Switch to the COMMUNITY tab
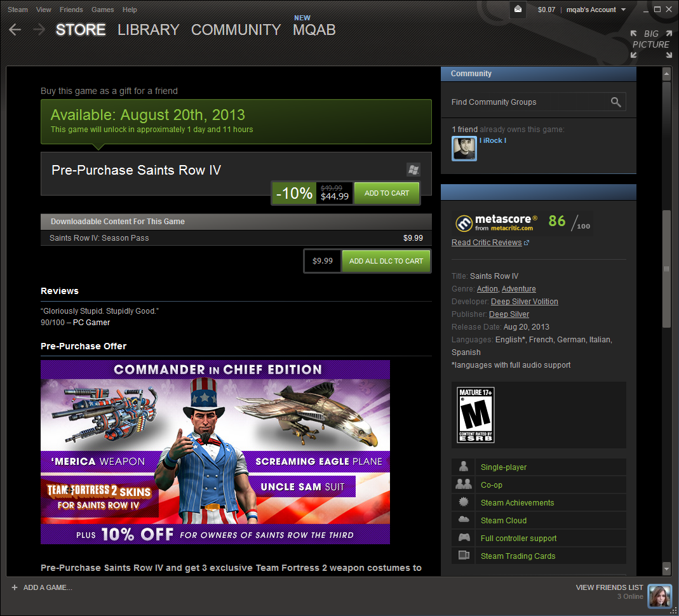 (x=236, y=30)
